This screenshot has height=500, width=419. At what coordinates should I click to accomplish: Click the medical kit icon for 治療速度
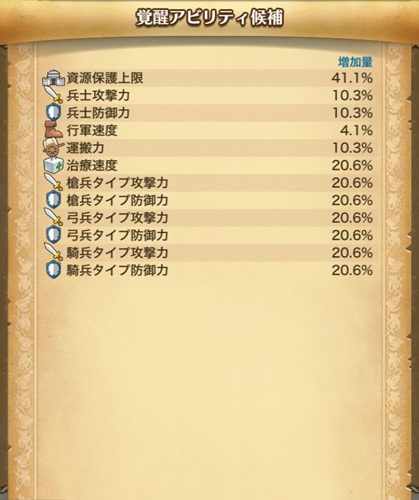53,165
